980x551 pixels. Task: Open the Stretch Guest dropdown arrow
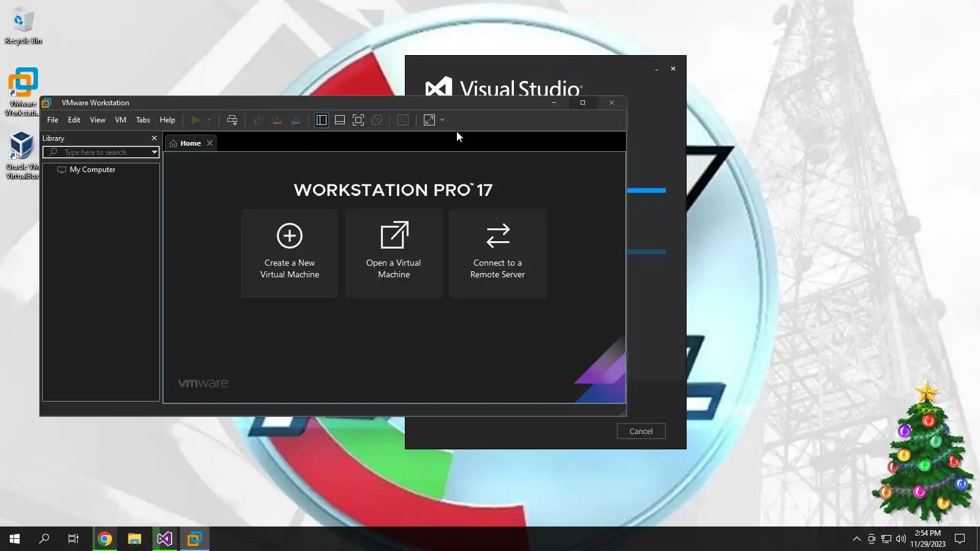tap(442, 120)
